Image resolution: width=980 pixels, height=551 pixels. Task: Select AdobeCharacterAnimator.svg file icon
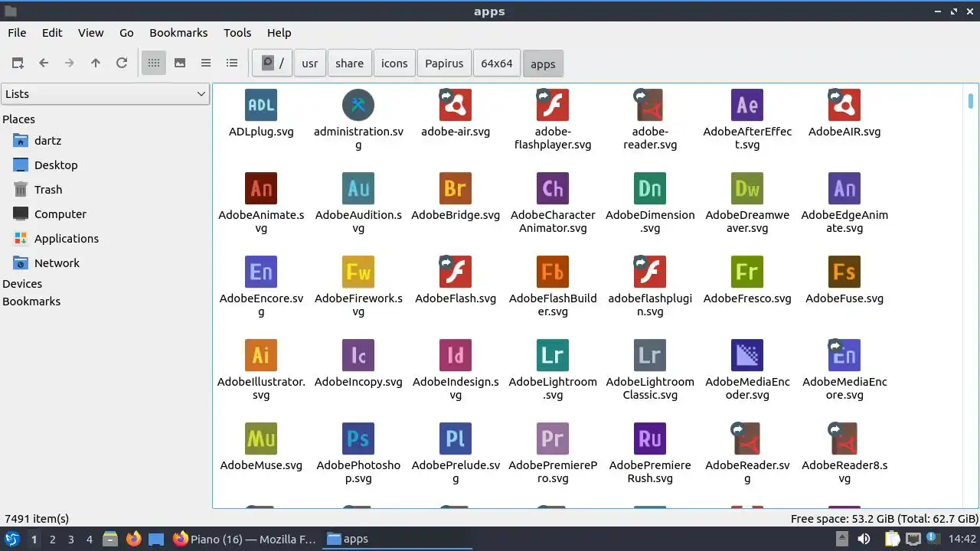[553, 188]
